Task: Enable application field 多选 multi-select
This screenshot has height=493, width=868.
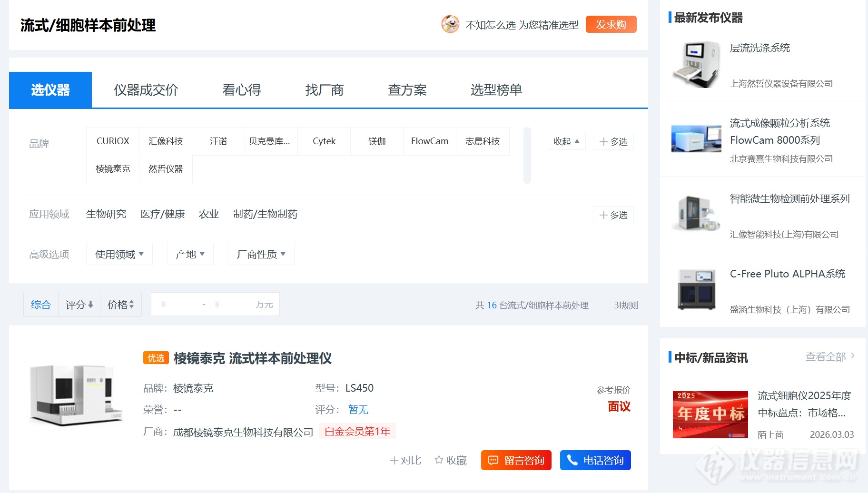Action: point(613,215)
